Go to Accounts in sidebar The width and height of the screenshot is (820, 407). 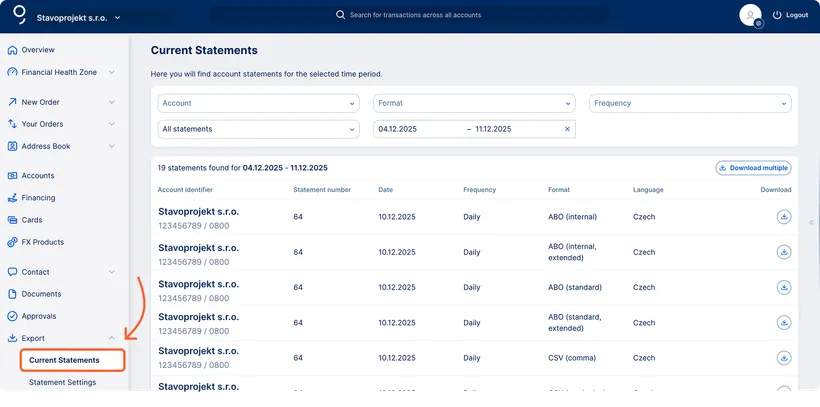(38, 176)
